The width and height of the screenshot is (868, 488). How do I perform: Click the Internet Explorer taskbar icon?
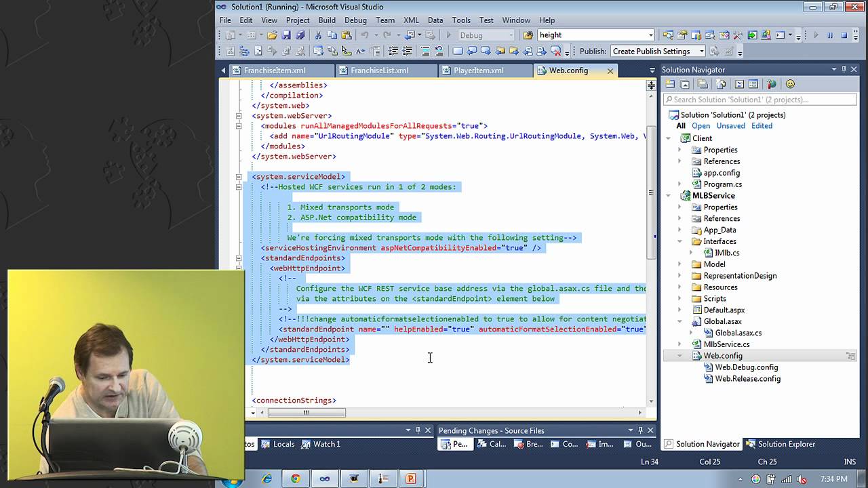267,479
